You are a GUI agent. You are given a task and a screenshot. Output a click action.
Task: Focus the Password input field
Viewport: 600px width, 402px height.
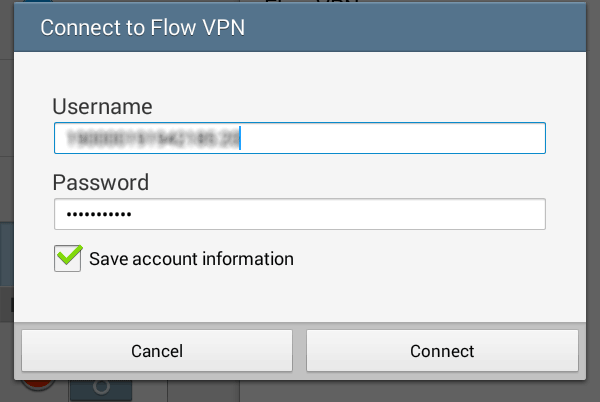[300, 214]
